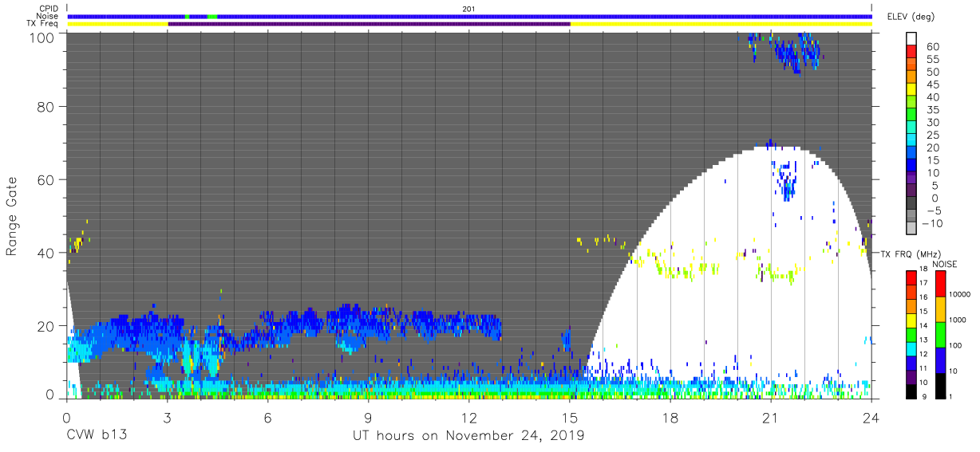
Task: Select the black 9–10 MHz TX FRQ swatch
Action: coord(911,391)
